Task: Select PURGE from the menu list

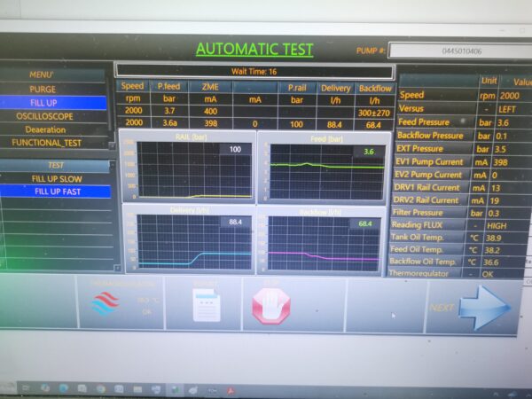Action: click(x=43, y=90)
